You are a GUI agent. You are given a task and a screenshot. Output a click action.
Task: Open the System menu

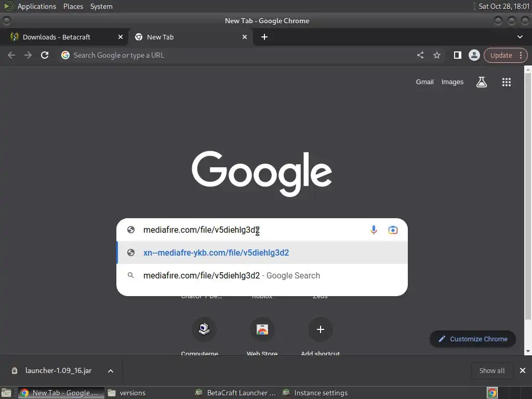101,6
